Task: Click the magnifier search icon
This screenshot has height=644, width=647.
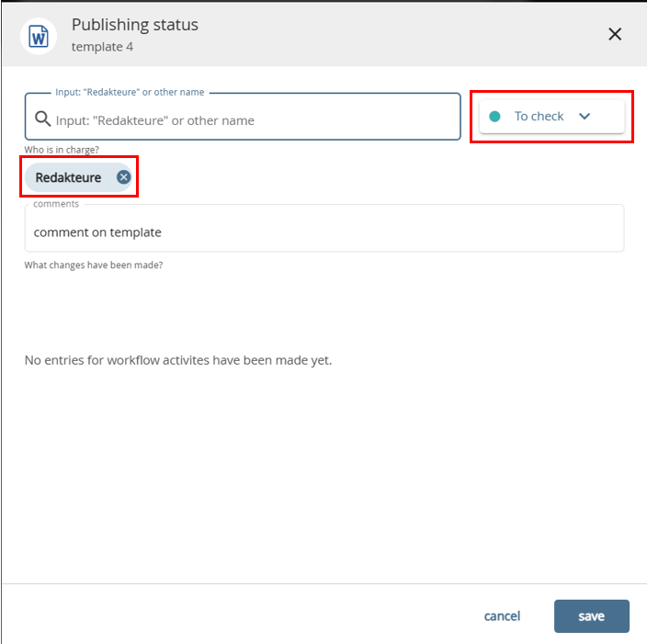Action: tap(41, 119)
